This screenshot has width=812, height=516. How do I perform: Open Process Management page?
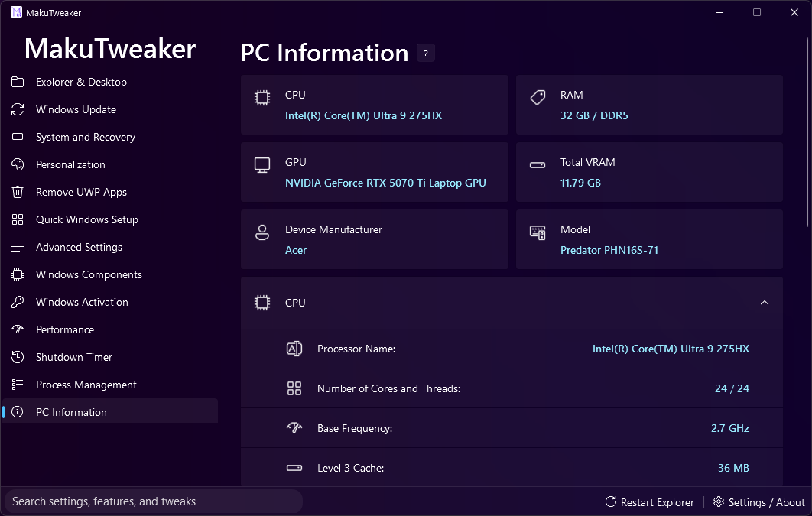coord(110,385)
